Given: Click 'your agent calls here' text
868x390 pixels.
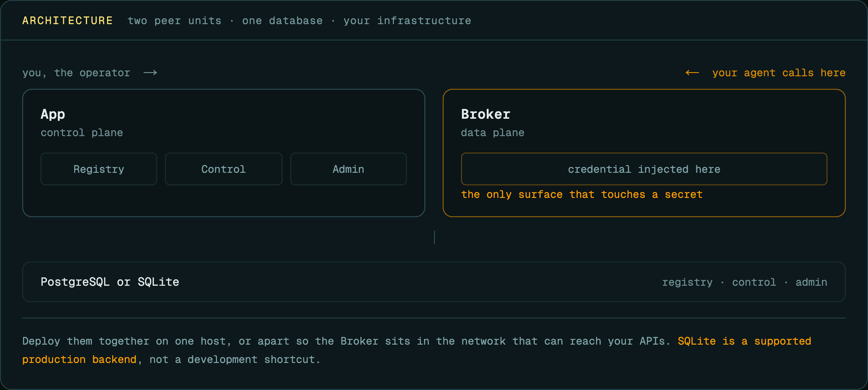Looking at the screenshot, I should [779, 73].
